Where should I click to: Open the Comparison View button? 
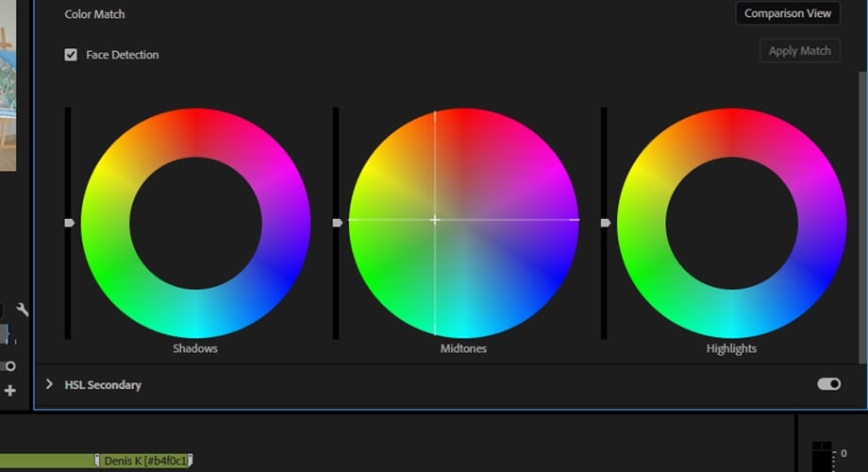coord(787,13)
